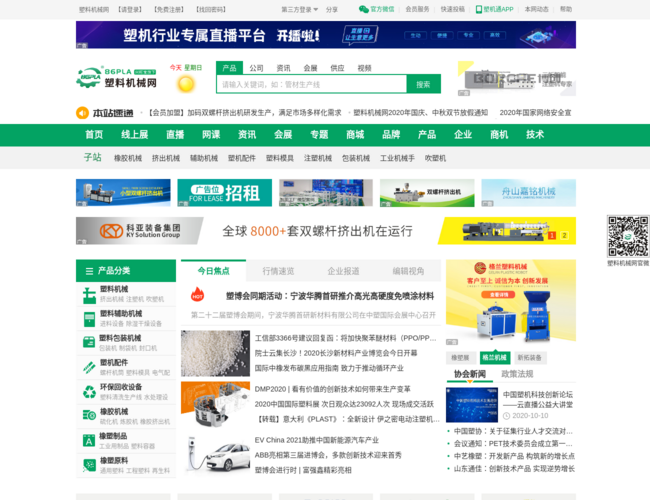The image size is (650, 500).
Task: Click the 86PLA 塑料机械网 logo
Action: point(116,77)
